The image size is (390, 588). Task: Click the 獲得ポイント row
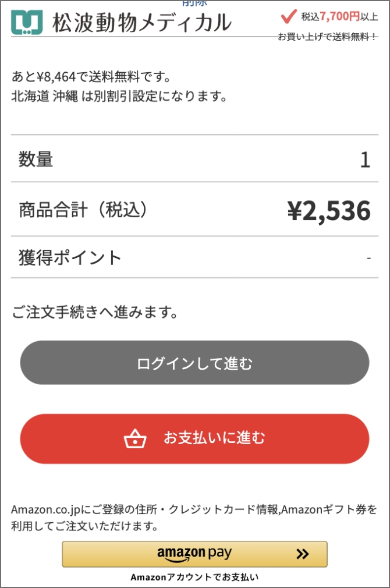click(x=194, y=258)
